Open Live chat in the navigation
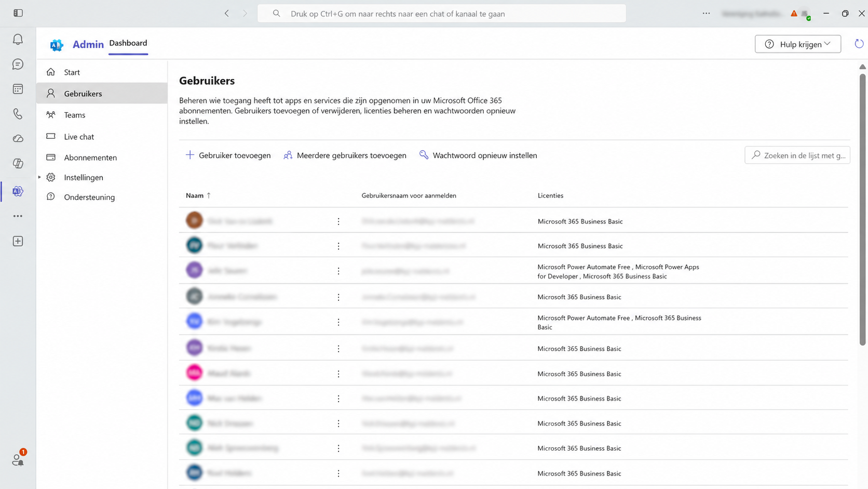The height and width of the screenshot is (489, 868). [x=102, y=137]
